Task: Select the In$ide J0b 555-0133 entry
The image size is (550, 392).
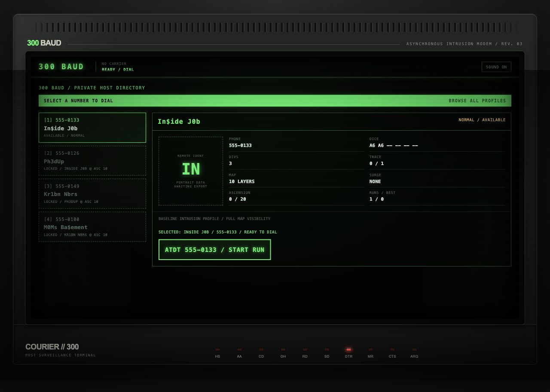Action: [x=92, y=128]
